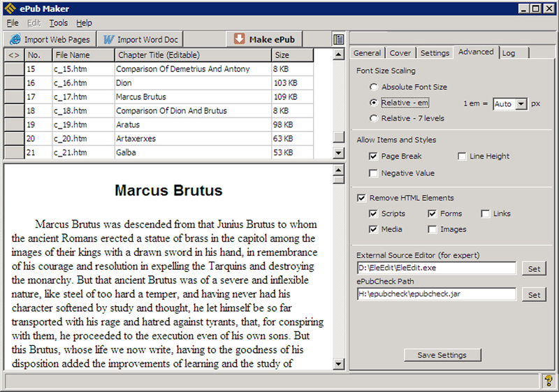The image size is (559, 392).
Task: Click the Dion chapter title cell
Action: click(x=194, y=83)
